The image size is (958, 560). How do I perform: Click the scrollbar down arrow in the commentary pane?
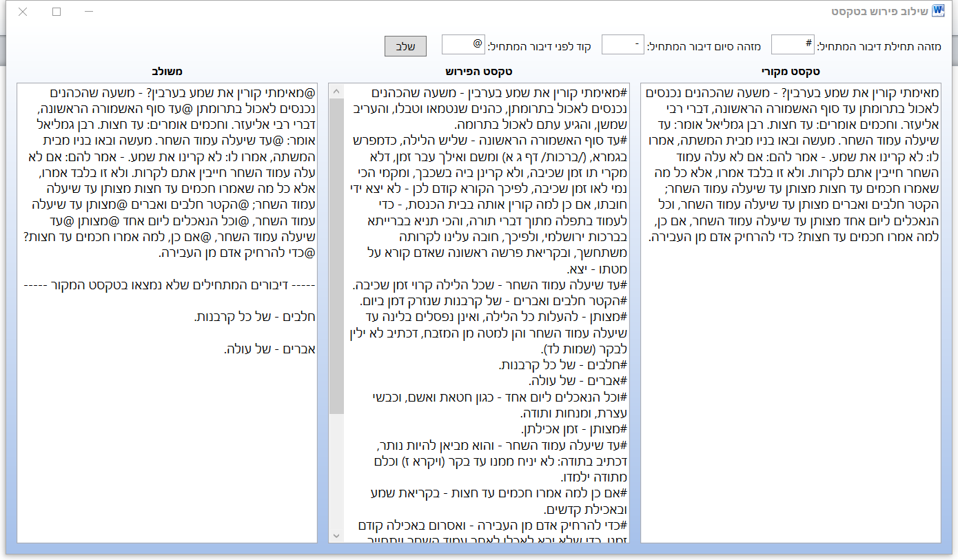point(337,535)
